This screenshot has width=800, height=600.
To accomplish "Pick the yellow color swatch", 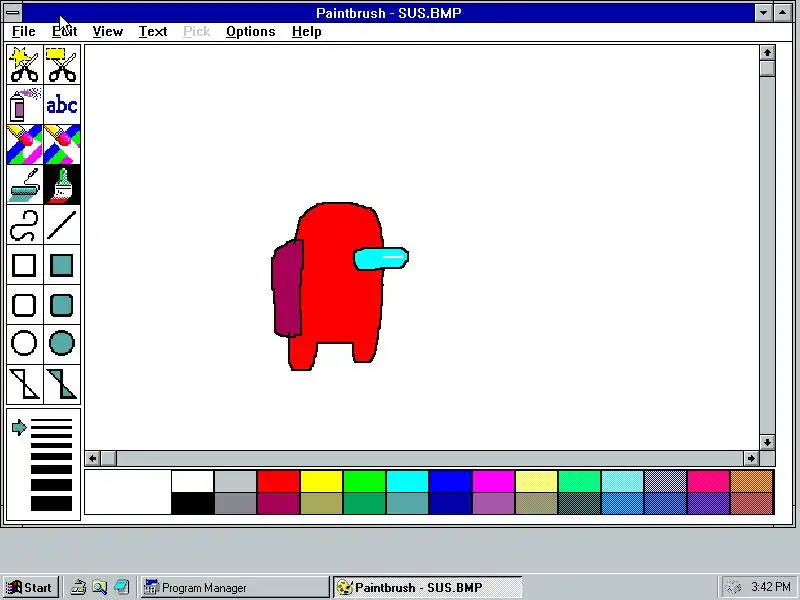I will (321, 482).
